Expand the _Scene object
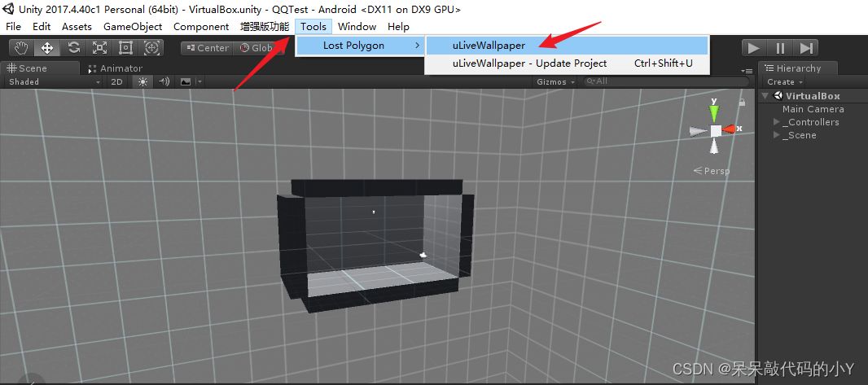 [x=776, y=136]
